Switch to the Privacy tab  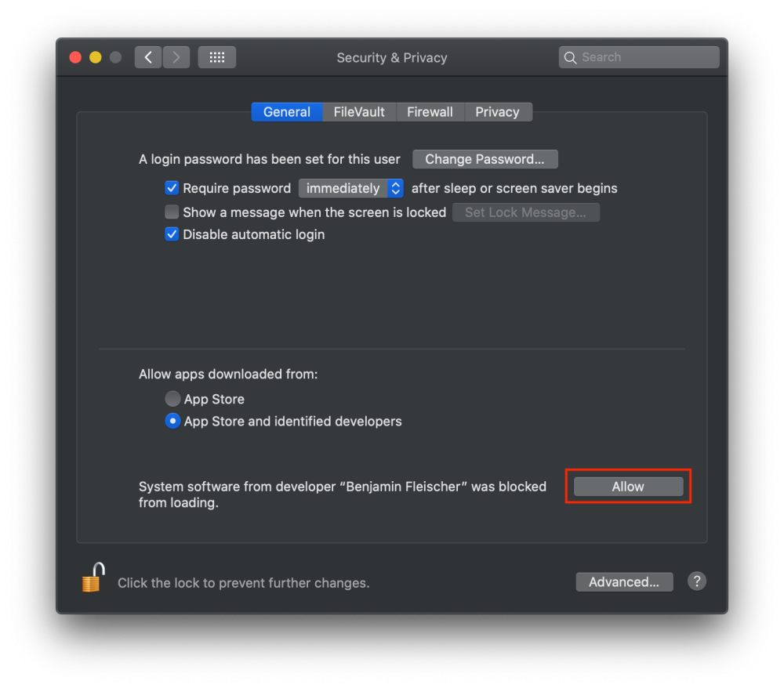(x=497, y=112)
